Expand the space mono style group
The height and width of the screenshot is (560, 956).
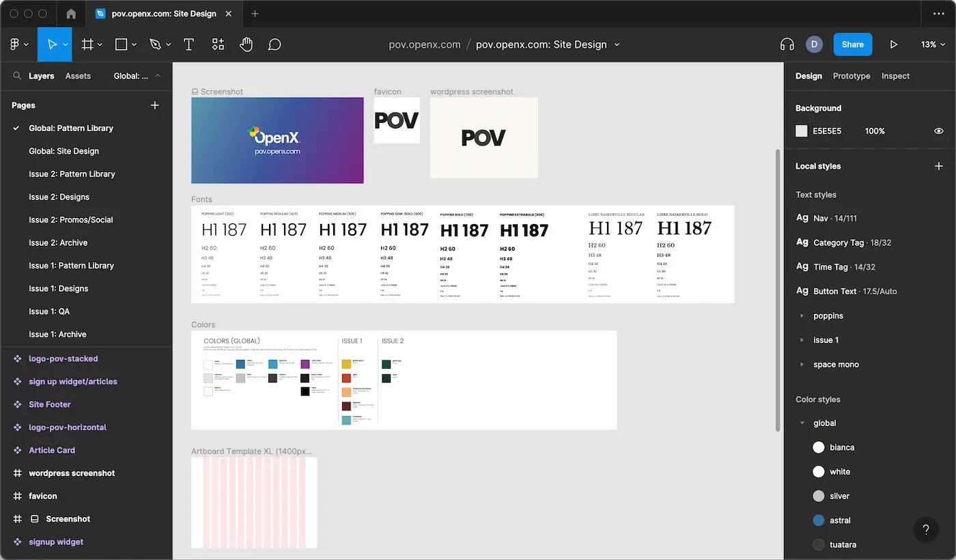pyautogui.click(x=802, y=365)
